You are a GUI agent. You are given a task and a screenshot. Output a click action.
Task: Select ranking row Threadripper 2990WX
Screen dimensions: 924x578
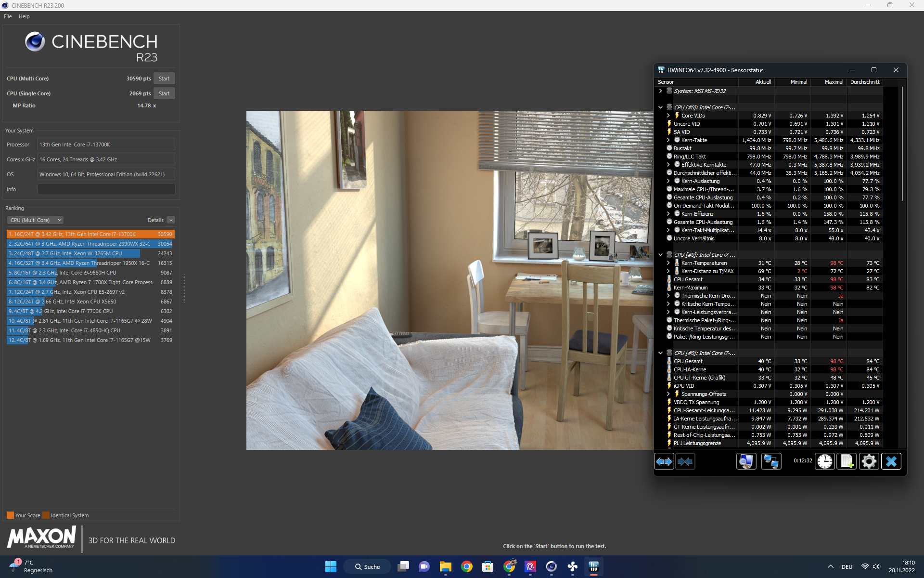tap(90, 244)
